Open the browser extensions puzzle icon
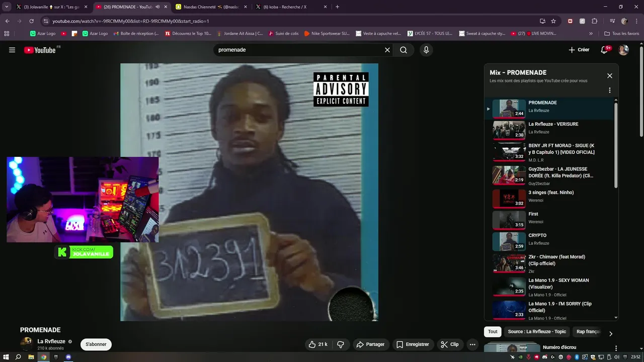644x362 pixels. click(594, 21)
